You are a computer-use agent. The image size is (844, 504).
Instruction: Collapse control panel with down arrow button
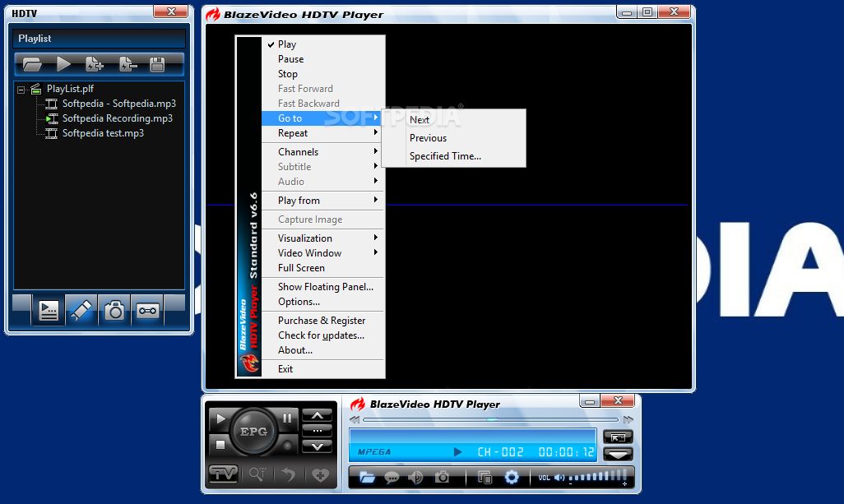coord(618,455)
